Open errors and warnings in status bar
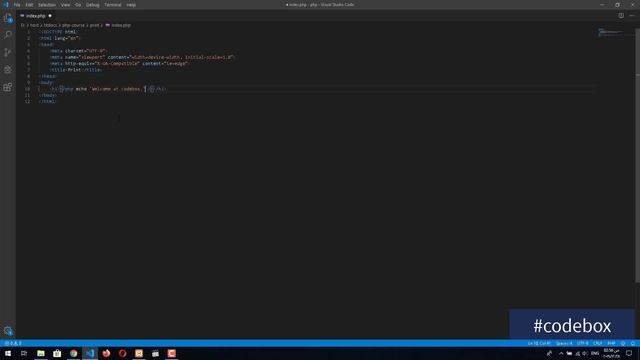The image size is (640, 360). click(13, 343)
